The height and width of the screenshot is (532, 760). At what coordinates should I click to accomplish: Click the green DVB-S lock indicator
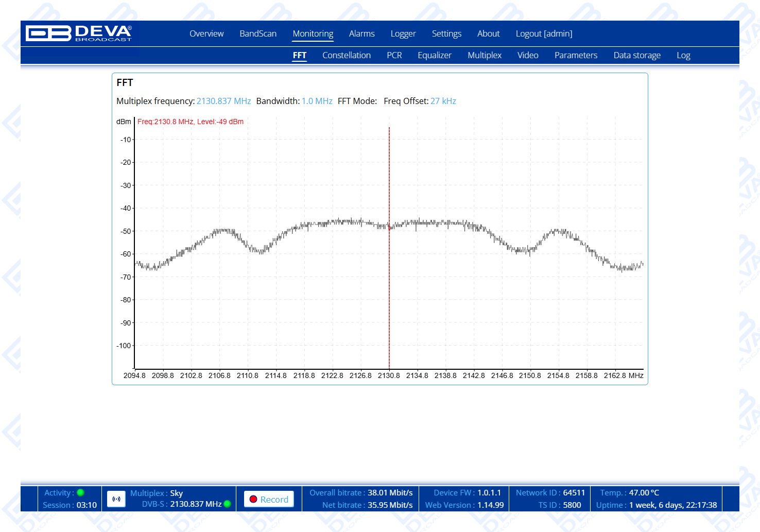pos(228,504)
